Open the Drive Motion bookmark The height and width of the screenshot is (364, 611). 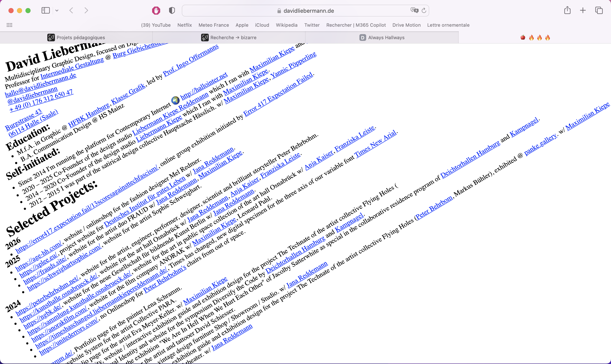click(x=406, y=25)
